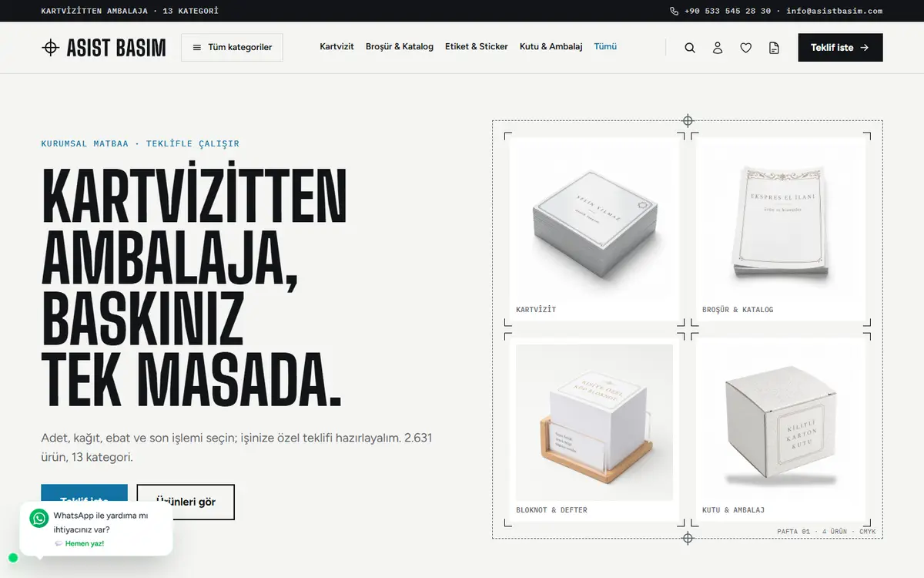Screen dimensions: 924x578
Task: Click the ASIST BASIM logo text
Action: point(116,48)
